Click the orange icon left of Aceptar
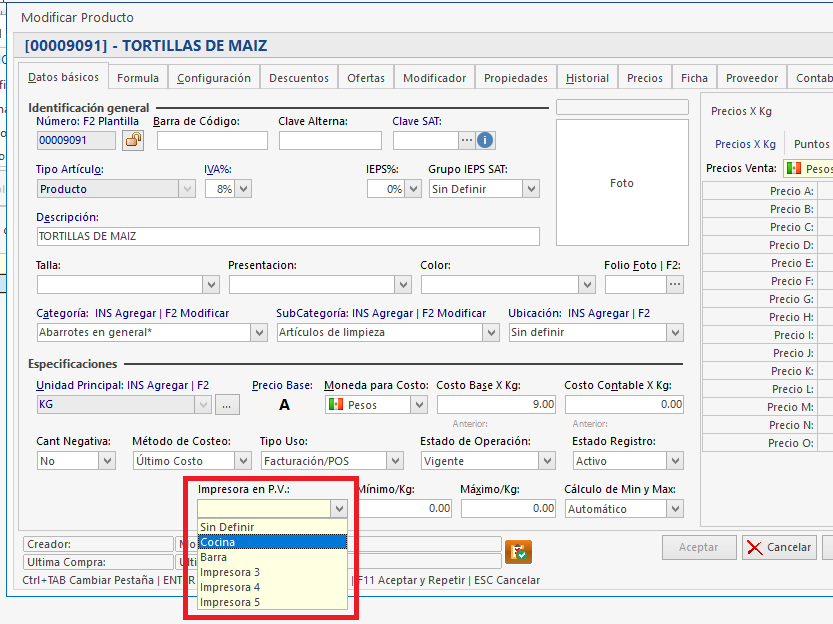This screenshot has height=624, width=833. [518, 550]
